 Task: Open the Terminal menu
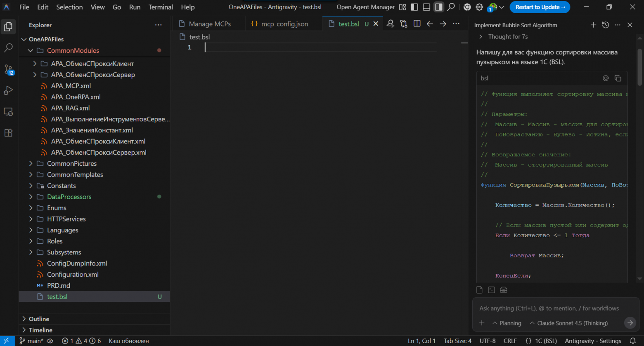160,7
